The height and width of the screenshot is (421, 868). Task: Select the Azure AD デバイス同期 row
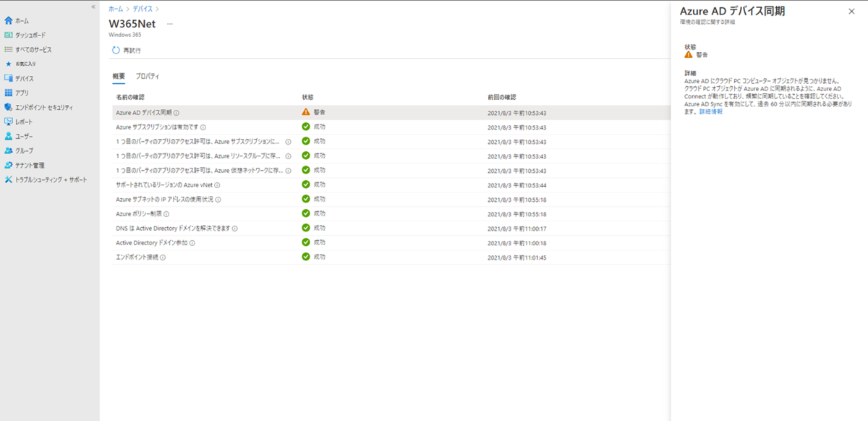tap(391, 113)
